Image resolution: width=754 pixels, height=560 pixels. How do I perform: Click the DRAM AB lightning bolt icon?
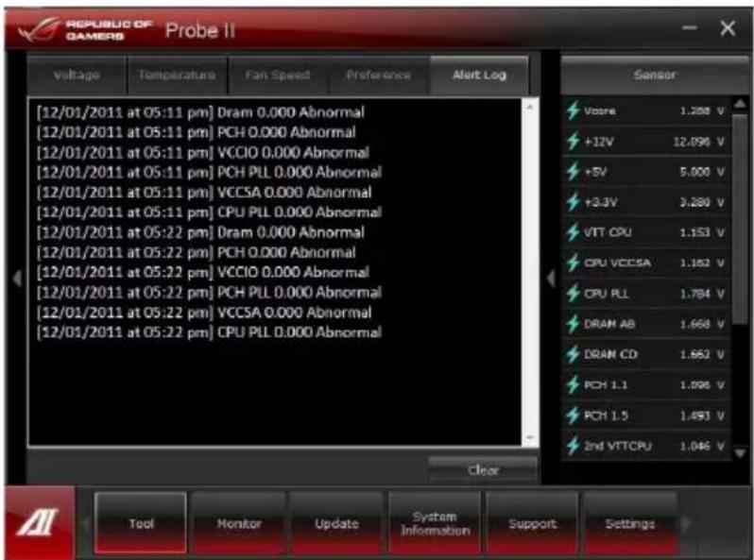click(573, 324)
